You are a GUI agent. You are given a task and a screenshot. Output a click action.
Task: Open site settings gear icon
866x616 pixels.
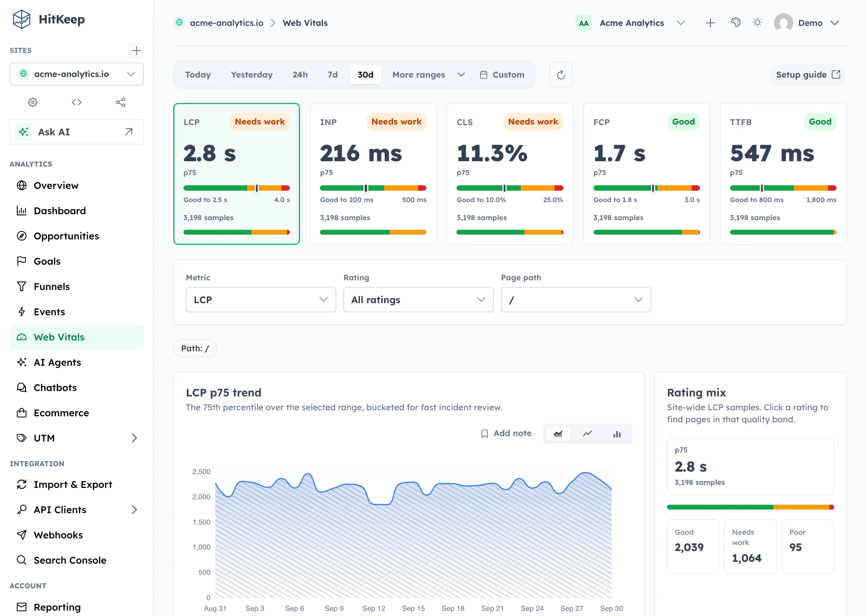point(33,102)
